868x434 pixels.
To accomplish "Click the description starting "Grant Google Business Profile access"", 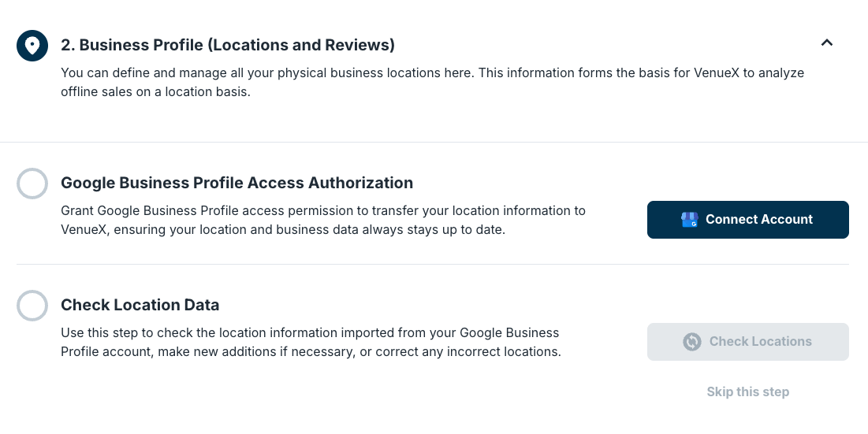I will pyautogui.click(x=323, y=220).
